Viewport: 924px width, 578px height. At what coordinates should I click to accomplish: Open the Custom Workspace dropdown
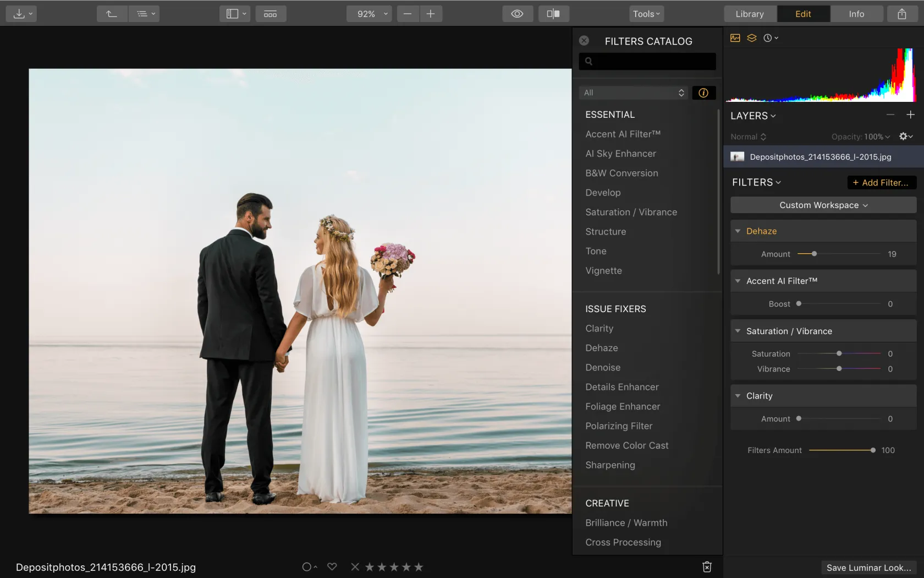pyautogui.click(x=823, y=205)
